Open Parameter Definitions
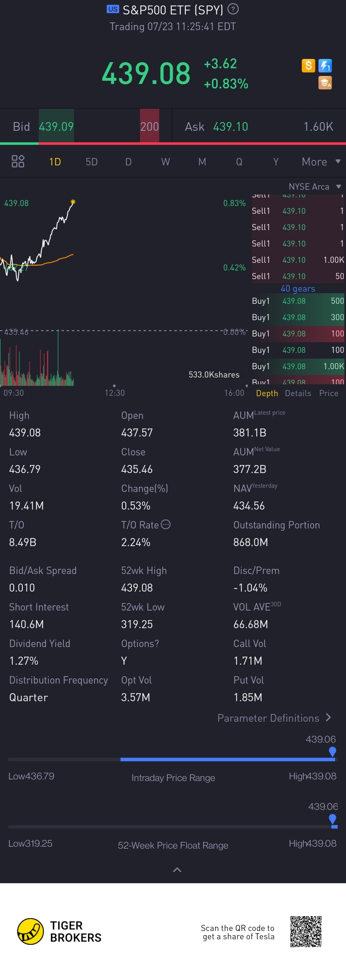Screen dimensions: 346x980 coord(274,718)
